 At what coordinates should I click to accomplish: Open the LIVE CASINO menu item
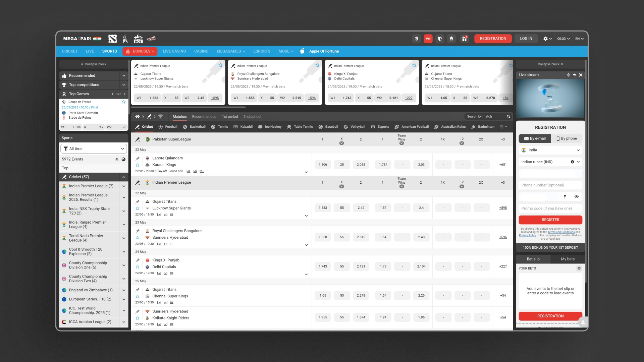[174, 51]
